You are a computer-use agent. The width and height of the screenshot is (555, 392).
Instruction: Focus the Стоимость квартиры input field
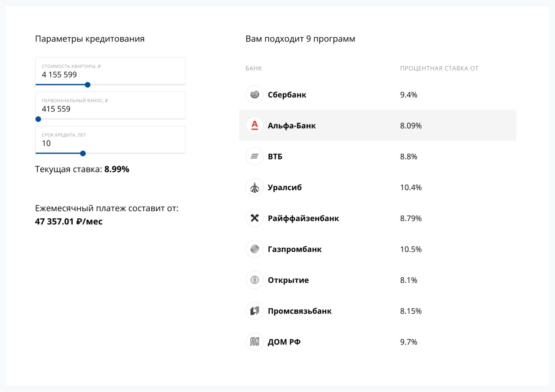(110, 75)
